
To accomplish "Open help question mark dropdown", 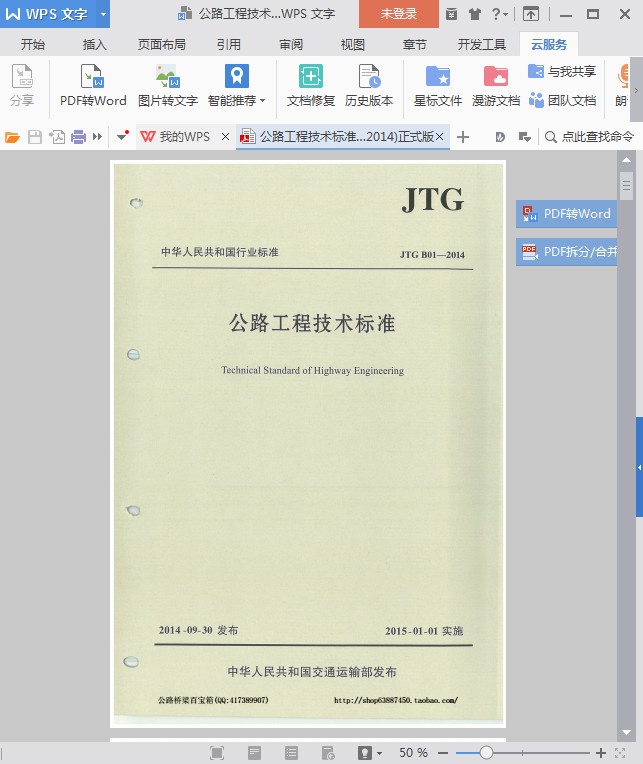I will click(x=500, y=14).
